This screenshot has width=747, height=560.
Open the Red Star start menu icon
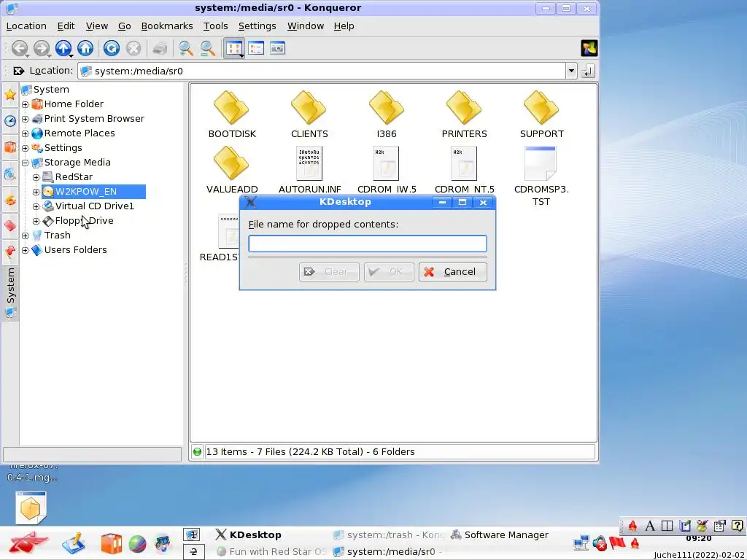tap(28, 543)
